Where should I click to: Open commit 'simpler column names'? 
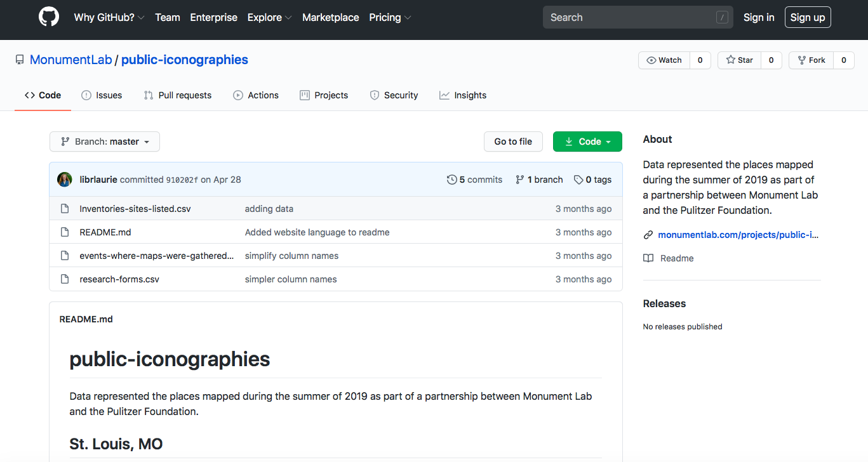click(x=291, y=279)
